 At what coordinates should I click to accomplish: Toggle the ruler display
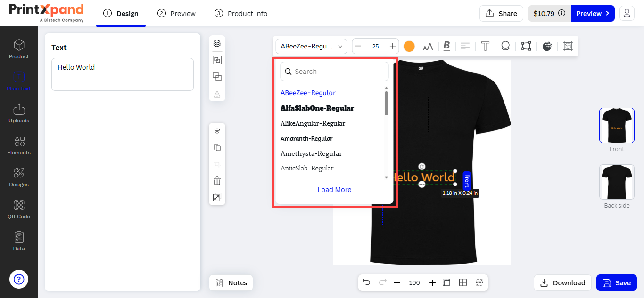coord(446,282)
